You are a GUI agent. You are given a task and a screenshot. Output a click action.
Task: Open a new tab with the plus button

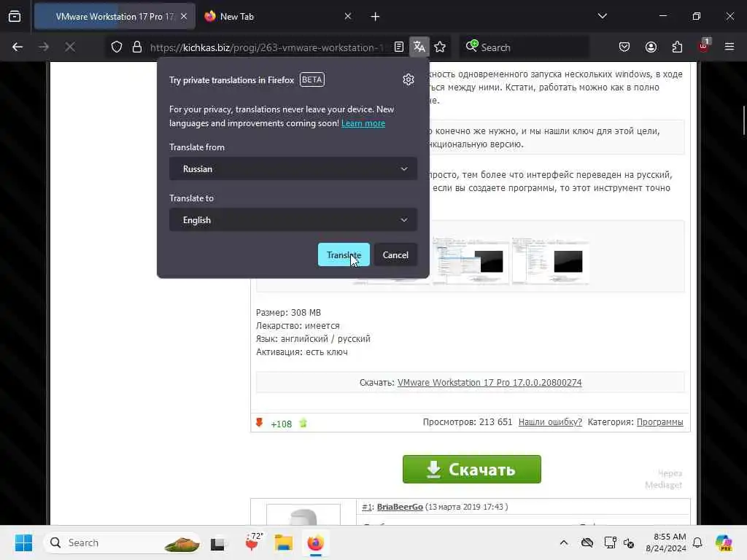pyautogui.click(x=375, y=17)
